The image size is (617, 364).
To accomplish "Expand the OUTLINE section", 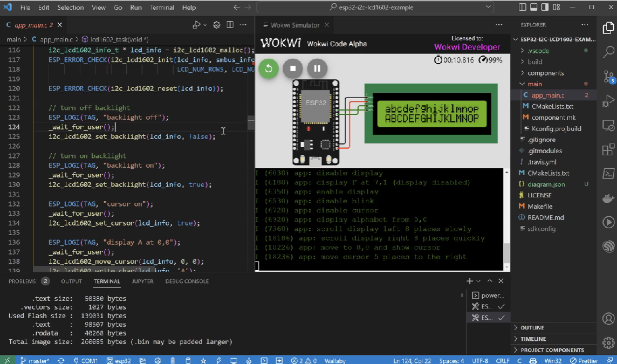I will pyautogui.click(x=532, y=328).
